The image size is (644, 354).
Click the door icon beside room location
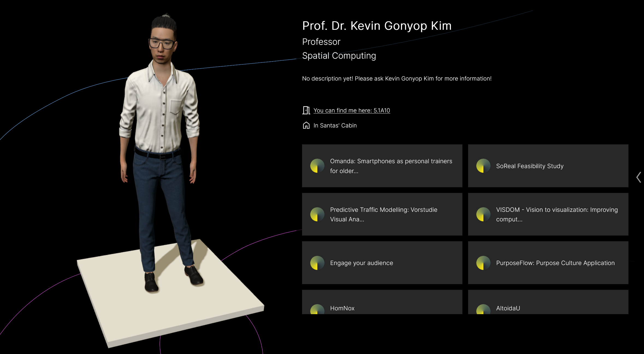pos(306,110)
